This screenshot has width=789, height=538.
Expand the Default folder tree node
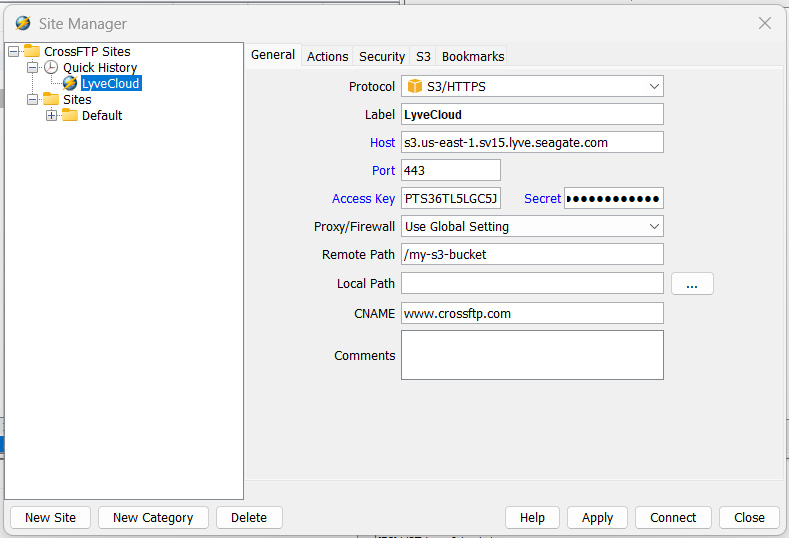[x=52, y=116]
